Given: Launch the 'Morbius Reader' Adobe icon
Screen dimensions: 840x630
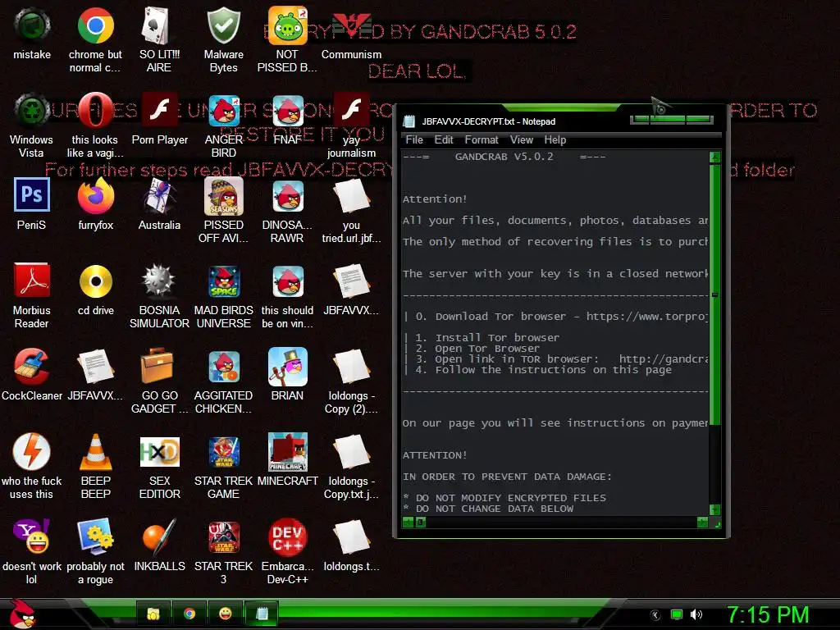Looking at the screenshot, I should point(32,281).
